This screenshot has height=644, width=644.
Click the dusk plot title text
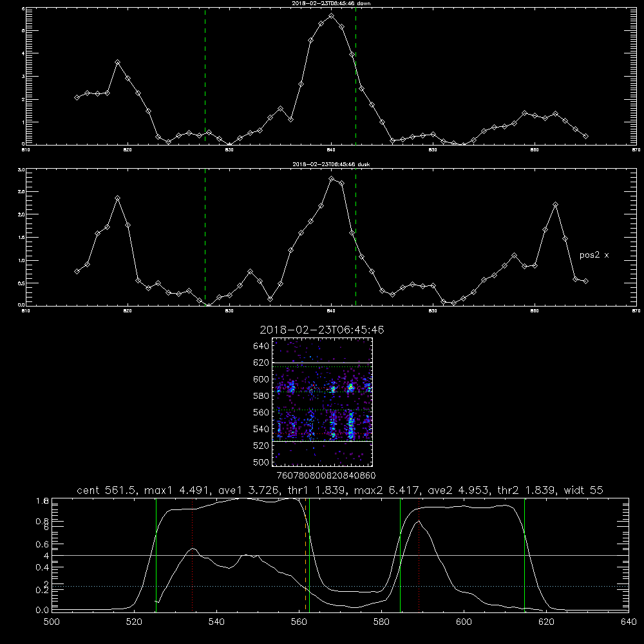click(x=331, y=164)
